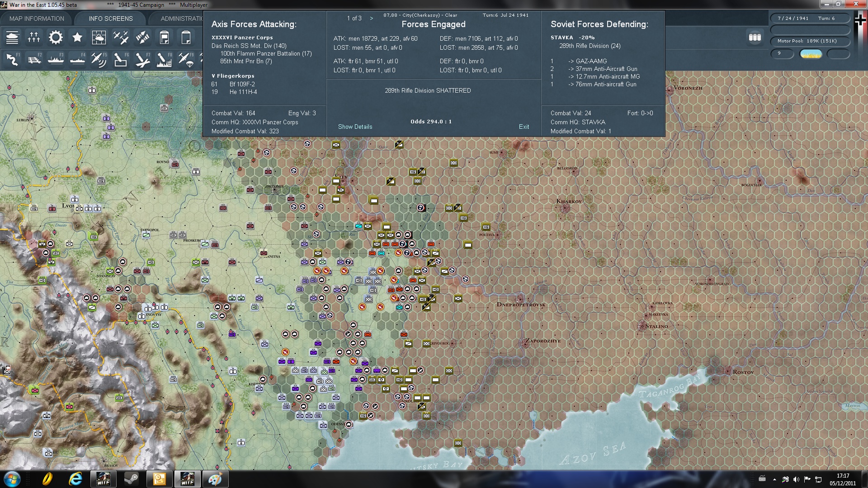The height and width of the screenshot is (488, 868).
Task: Click the Voronezh city label on map
Action: [x=688, y=88]
